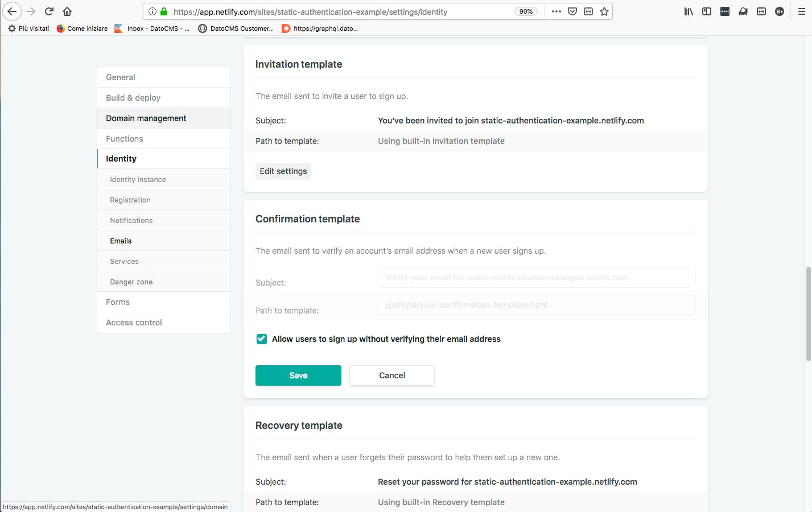Reload the page with the refresh icon
The image size is (812, 512).
click(x=49, y=11)
